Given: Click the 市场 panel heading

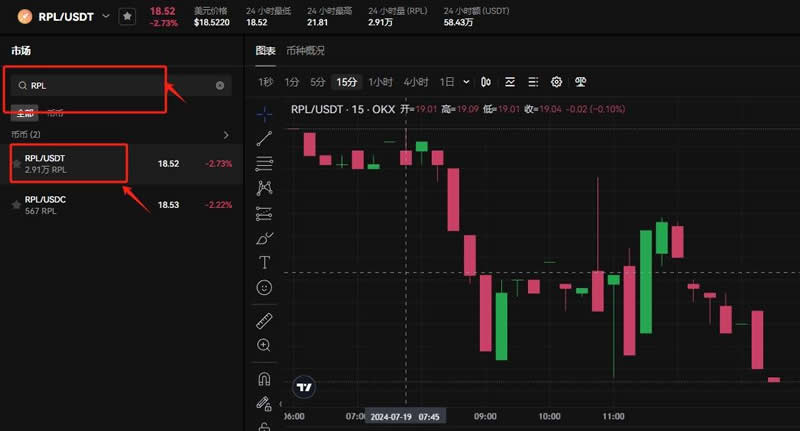Looking at the screenshot, I should 21,50.
